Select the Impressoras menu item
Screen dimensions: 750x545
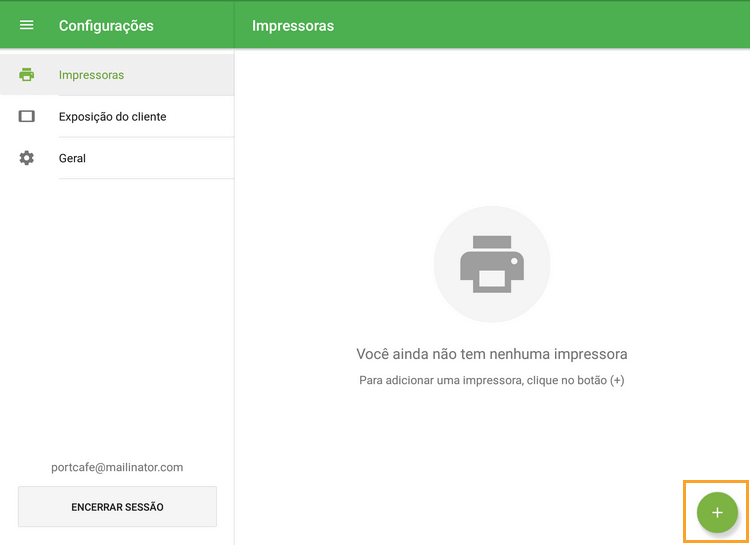(x=117, y=75)
